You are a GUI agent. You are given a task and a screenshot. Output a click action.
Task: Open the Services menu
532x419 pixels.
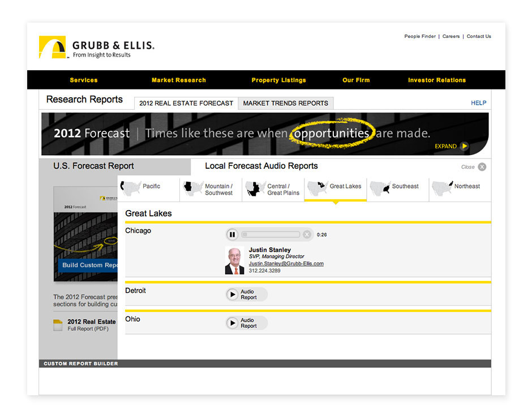point(83,80)
